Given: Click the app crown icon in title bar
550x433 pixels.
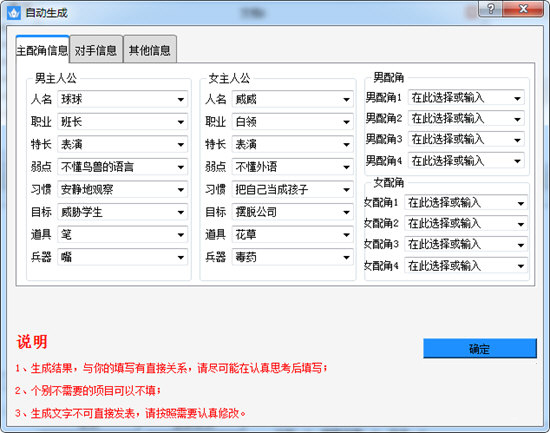Looking at the screenshot, I should click(14, 13).
